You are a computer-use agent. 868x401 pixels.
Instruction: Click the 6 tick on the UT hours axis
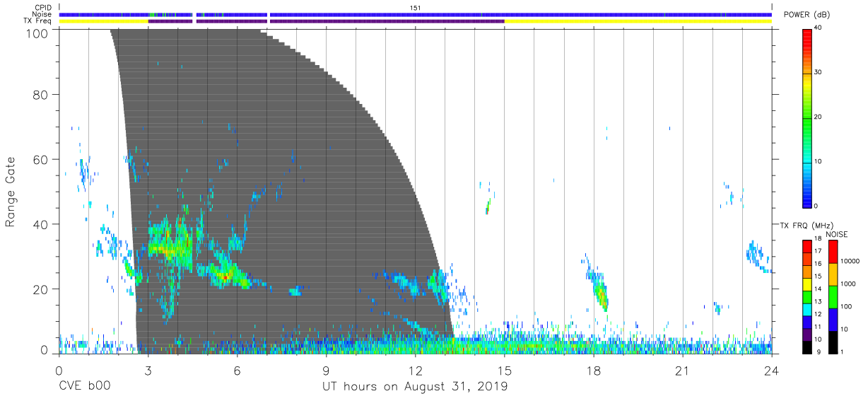pyautogui.click(x=237, y=371)
